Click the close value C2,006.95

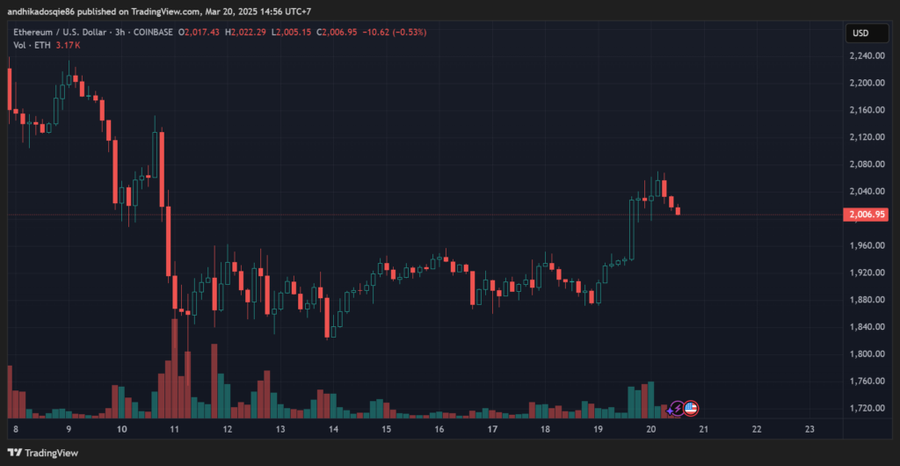tap(337, 33)
